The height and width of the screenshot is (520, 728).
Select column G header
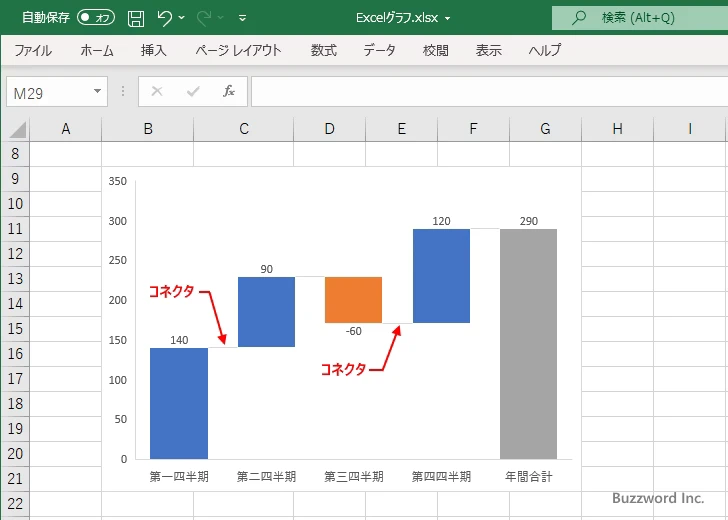pyautogui.click(x=545, y=129)
